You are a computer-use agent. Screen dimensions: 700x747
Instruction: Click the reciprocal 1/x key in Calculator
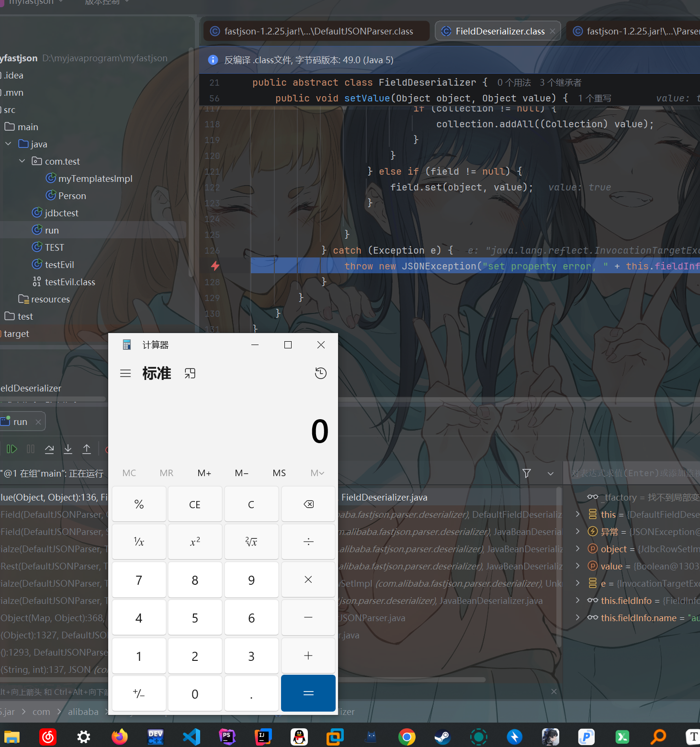(139, 542)
